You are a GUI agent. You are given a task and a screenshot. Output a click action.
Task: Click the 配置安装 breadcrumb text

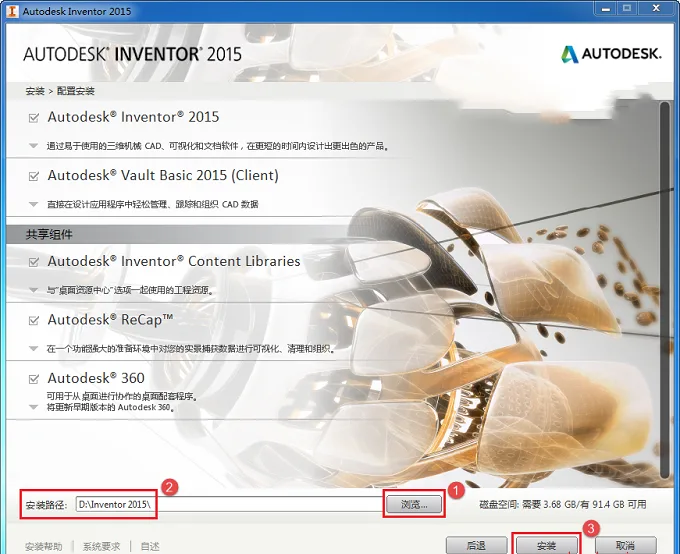(x=75, y=91)
